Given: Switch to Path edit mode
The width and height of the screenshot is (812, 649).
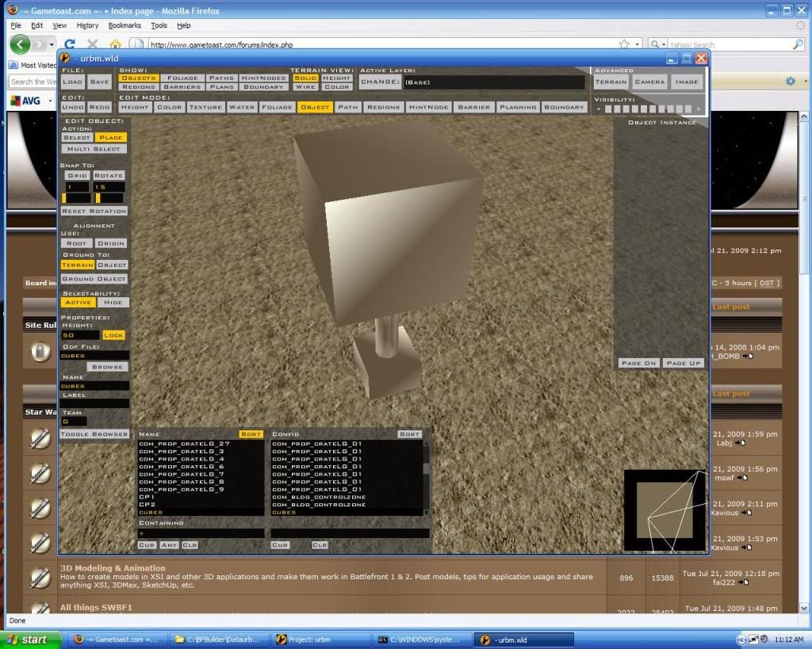Looking at the screenshot, I should (347, 107).
